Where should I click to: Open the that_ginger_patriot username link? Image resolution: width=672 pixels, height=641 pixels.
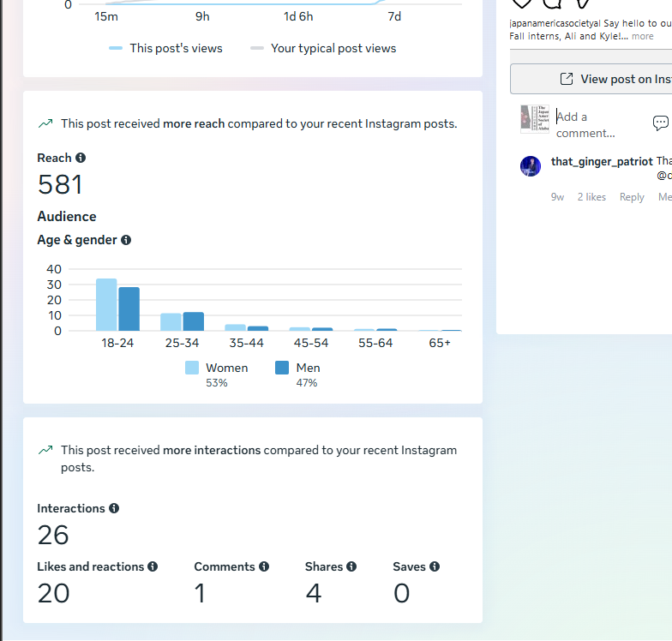pos(601,161)
